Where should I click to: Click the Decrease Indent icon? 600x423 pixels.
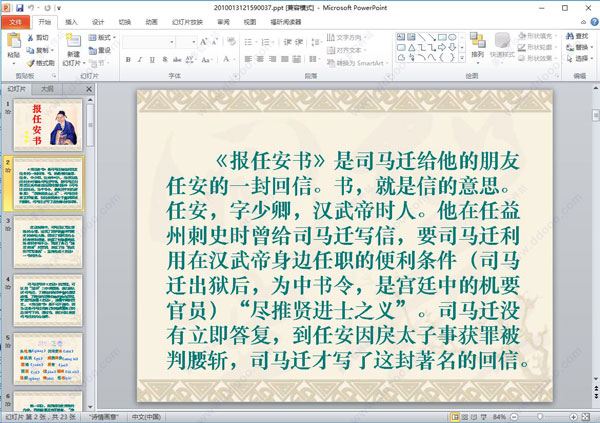click(287, 42)
